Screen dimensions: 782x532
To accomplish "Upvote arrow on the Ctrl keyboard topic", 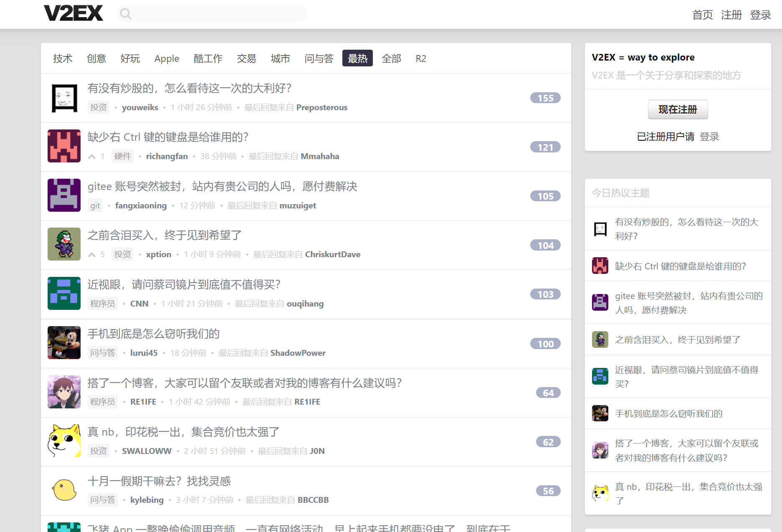I will [x=92, y=157].
